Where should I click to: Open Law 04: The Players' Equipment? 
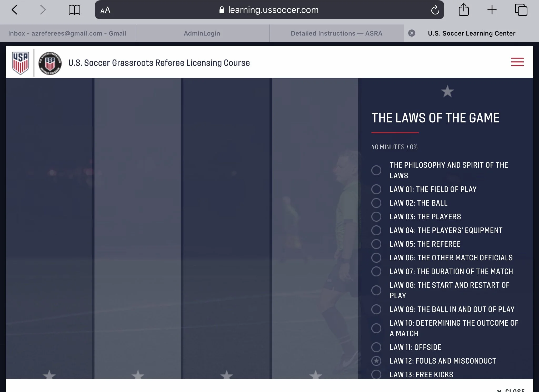tap(446, 230)
